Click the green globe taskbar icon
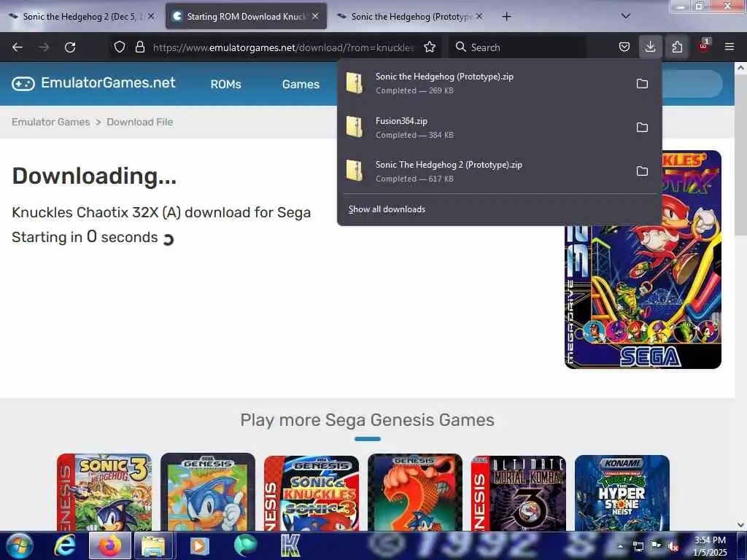This screenshot has height=560, width=747. coord(245,545)
